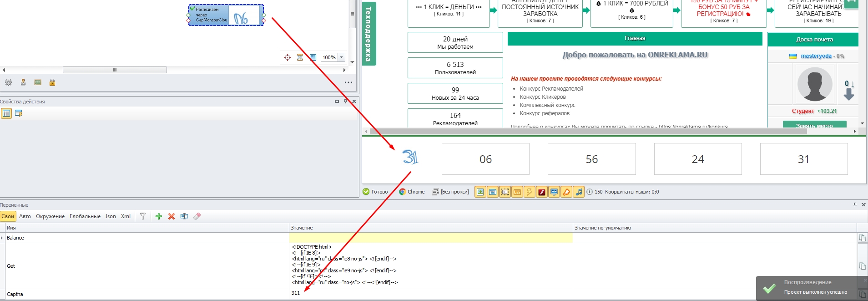The image size is (868, 301).
Task: Expand the Balance row arrow indicator
Action: [2, 238]
